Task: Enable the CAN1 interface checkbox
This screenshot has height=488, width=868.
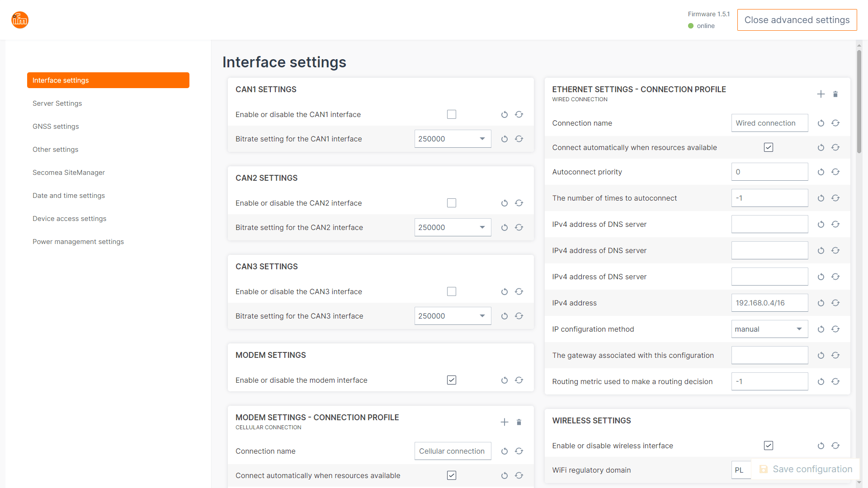Action: (x=452, y=115)
